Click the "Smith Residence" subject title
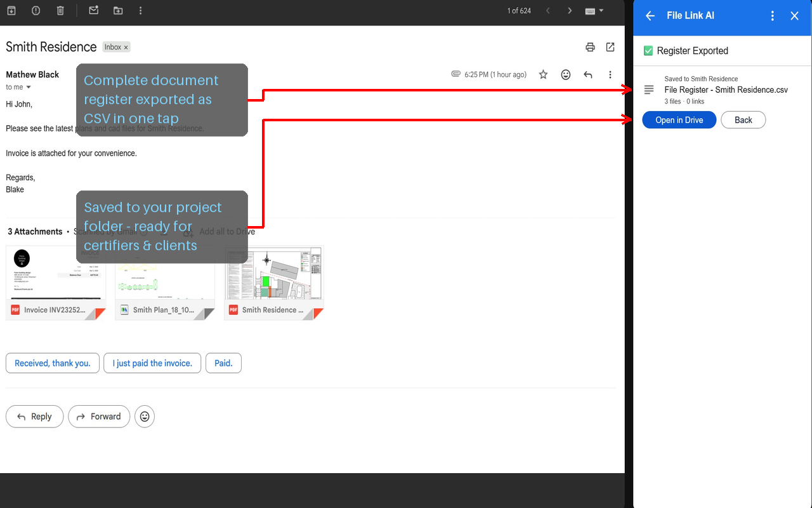Screen dimensions: 812x508 [x=51, y=47]
